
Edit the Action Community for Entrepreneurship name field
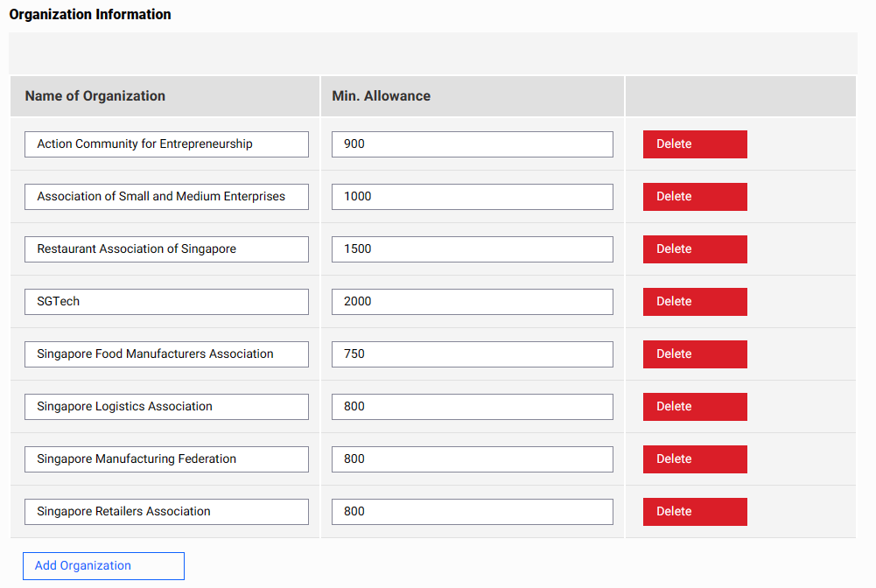[x=166, y=144]
